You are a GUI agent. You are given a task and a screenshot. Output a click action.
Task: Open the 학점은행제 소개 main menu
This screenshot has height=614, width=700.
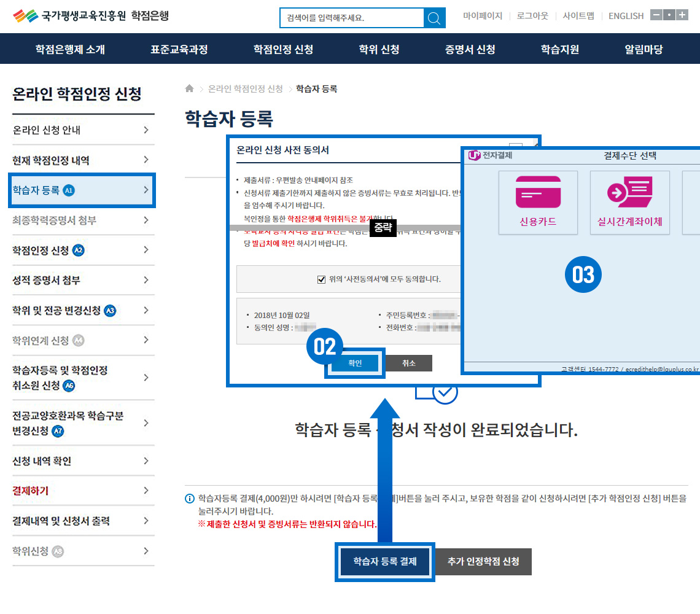tap(70, 49)
